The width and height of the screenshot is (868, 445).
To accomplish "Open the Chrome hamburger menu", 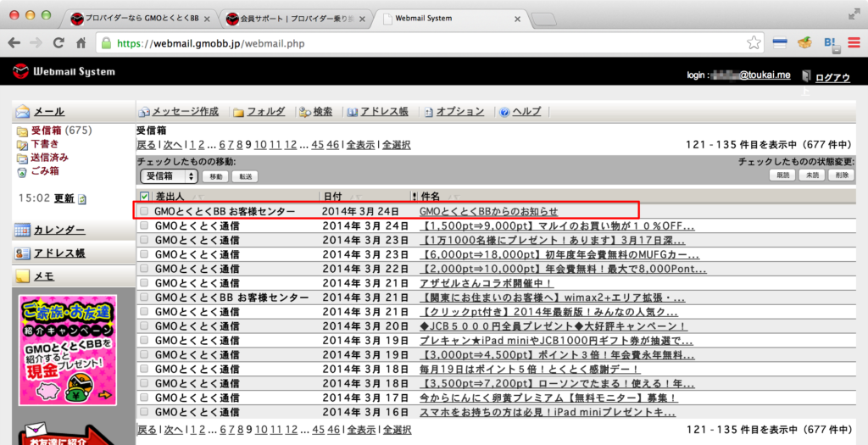I will [853, 42].
